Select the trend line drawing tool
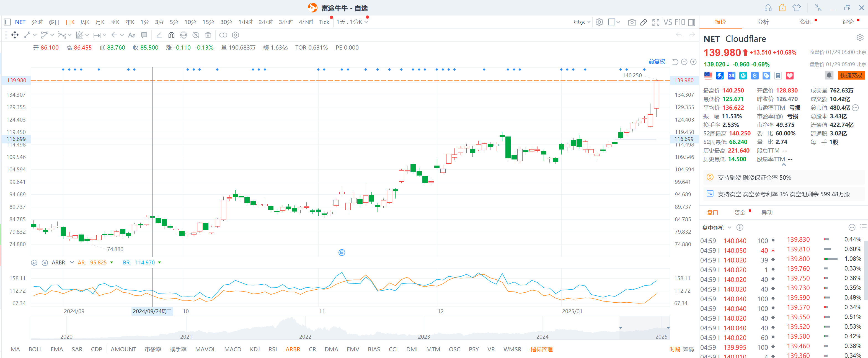Viewport: 868px width, 358px height. (x=27, y=35)
